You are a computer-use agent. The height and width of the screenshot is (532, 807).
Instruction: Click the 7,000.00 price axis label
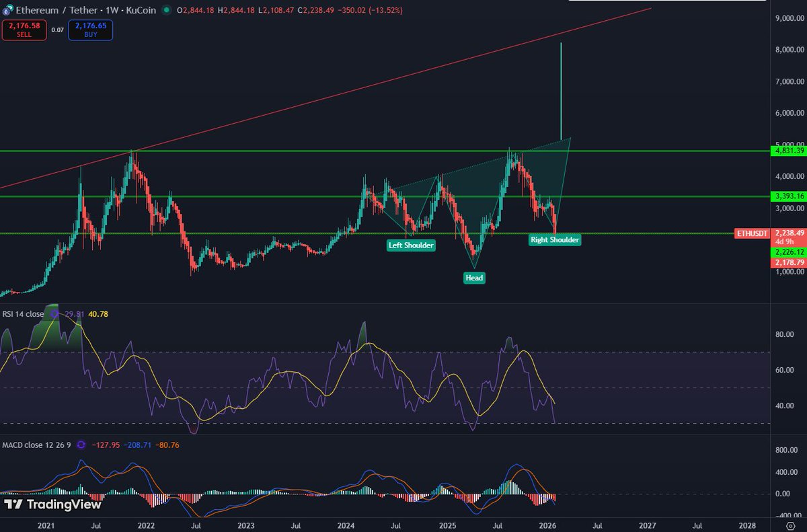point(790,82)
